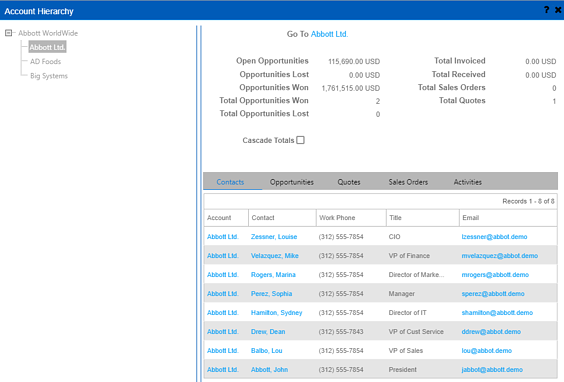The width and height of the screenshot is (564, 382).
Task: Select AD Foods in the hierarchy tree
Action: (x=45, y=62)
